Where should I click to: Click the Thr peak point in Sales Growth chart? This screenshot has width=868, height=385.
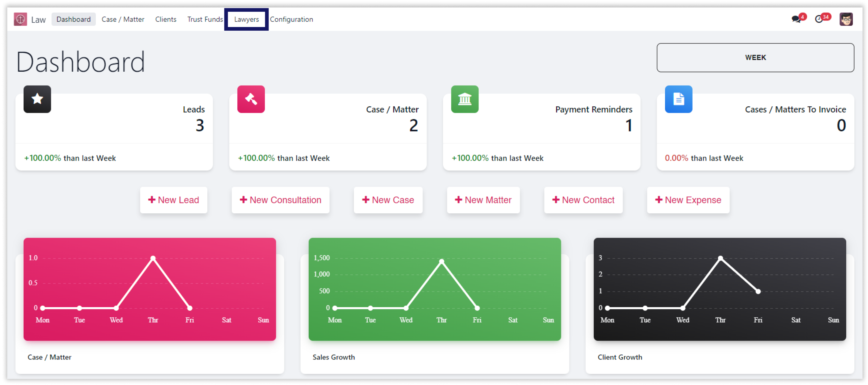tap(442, 261)
